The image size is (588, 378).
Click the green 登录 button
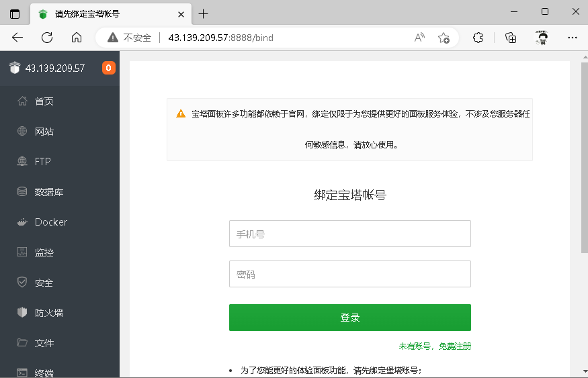[350, 318]
